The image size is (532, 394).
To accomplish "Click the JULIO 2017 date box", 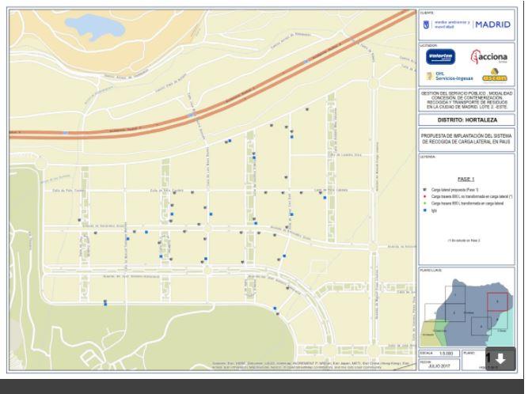I will tap(438, 365).
